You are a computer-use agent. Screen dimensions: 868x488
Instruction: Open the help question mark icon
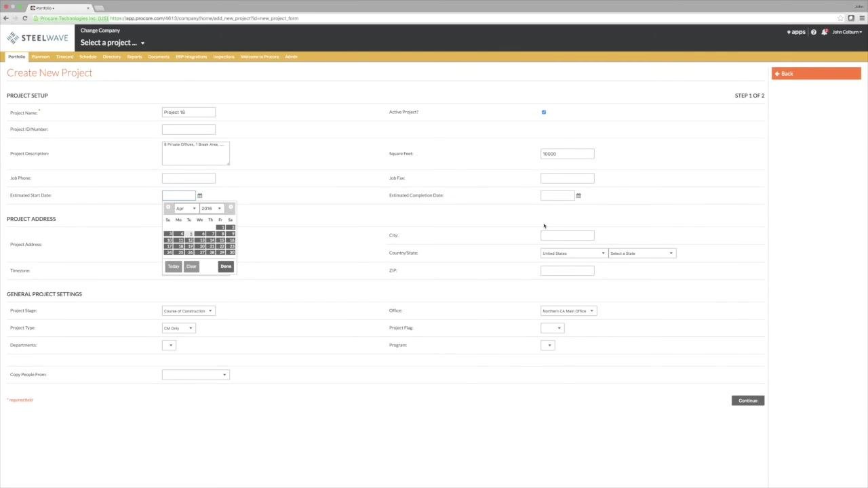click(814, 32)
